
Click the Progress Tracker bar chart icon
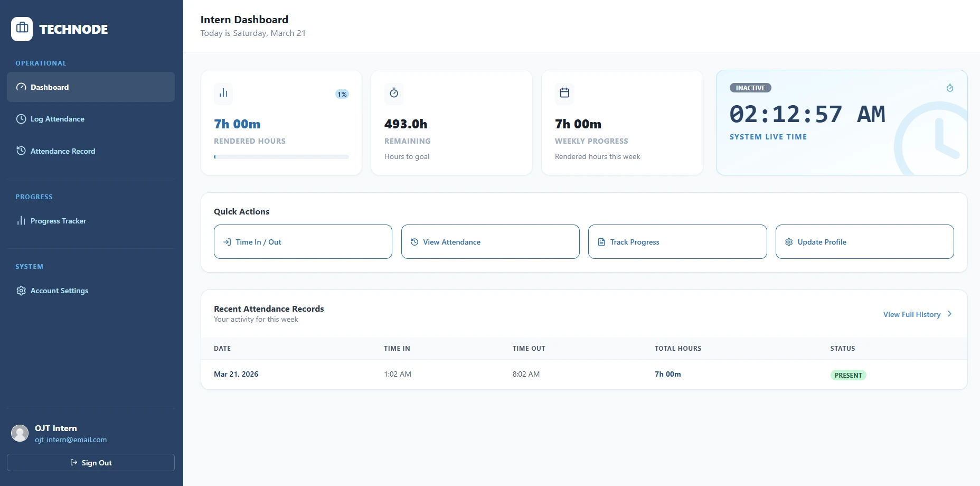[21, 221]
